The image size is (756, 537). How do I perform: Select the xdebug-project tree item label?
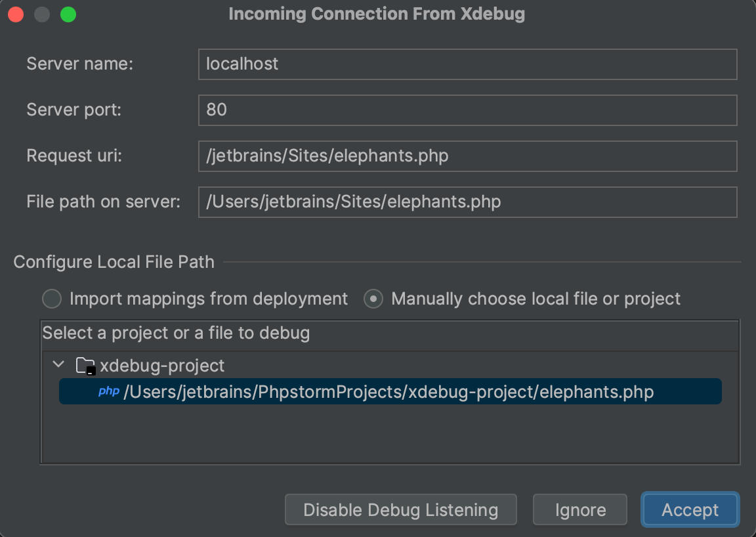pos(162,366)
